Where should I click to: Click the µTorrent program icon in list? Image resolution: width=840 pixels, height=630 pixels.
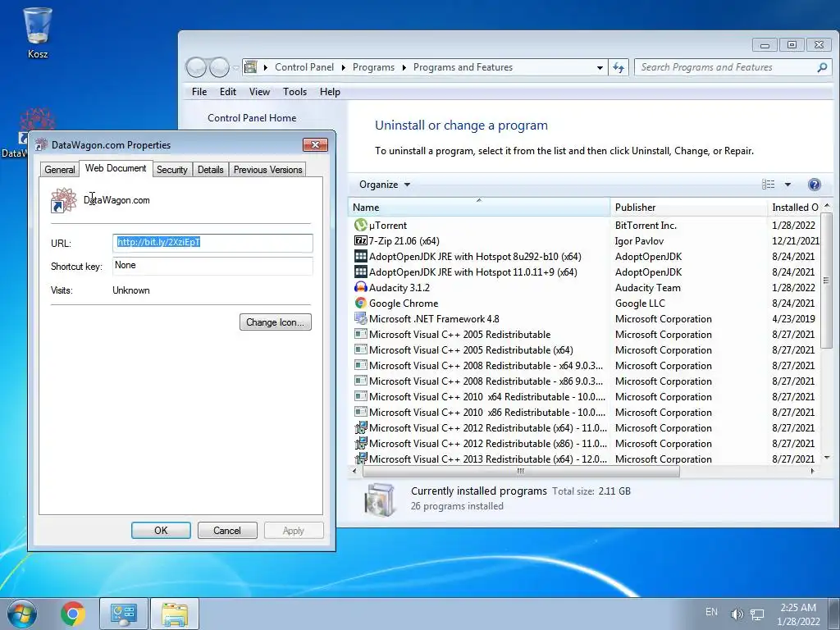pos(361,226)
